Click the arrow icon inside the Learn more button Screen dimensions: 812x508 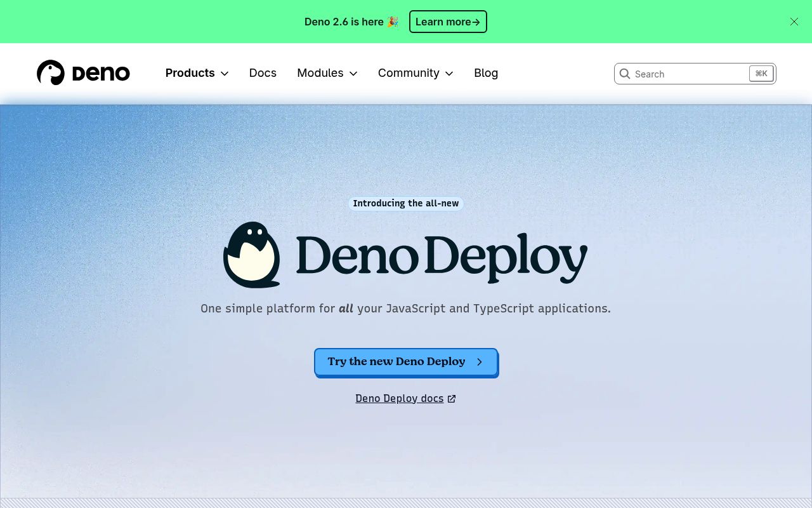(x=476, y=22)
